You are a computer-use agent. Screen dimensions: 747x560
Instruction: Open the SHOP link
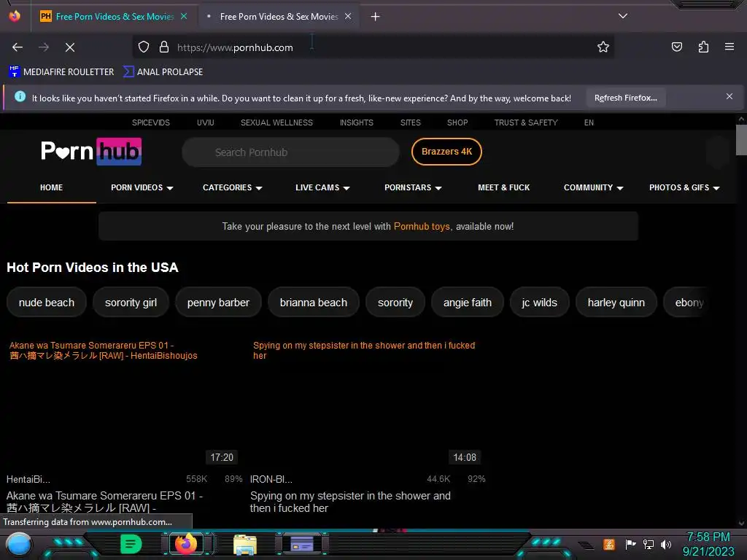(457, 122)
